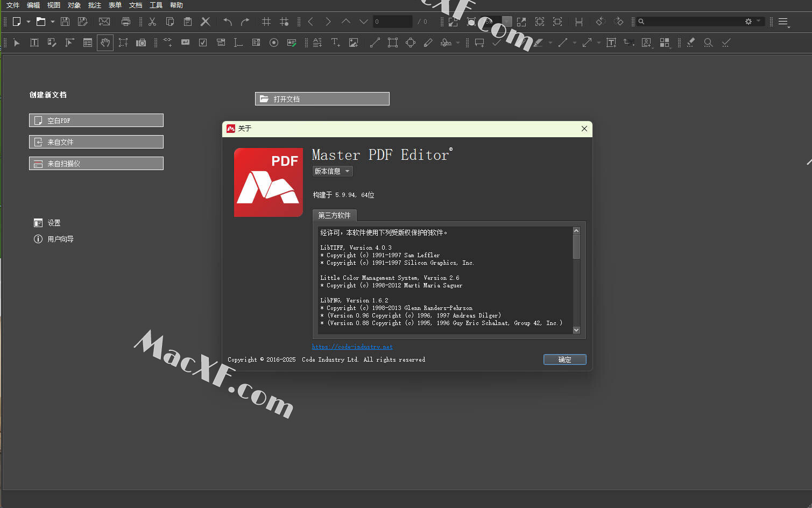Expand the open recent files arrow
812x508 pixels.
(52, 22)
